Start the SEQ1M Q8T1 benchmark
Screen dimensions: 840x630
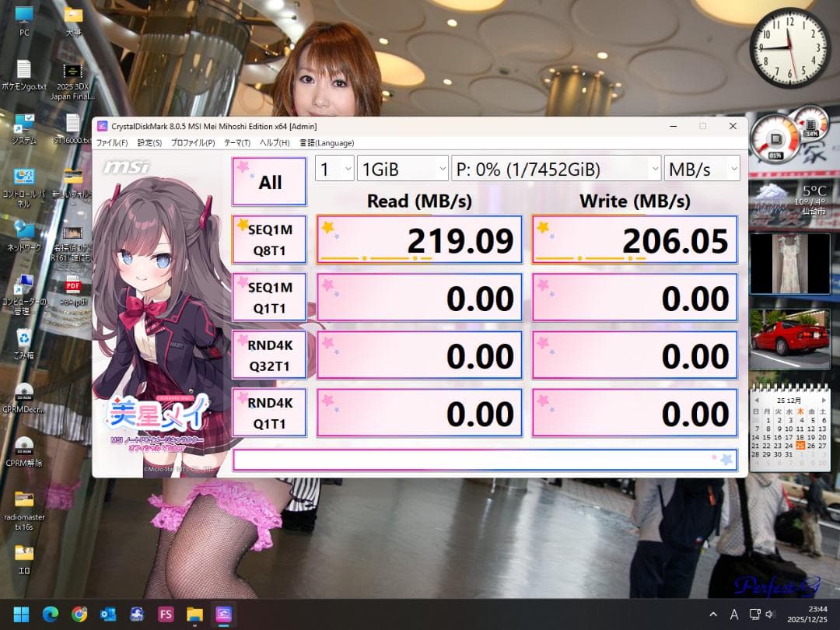[x=268, y=239]
